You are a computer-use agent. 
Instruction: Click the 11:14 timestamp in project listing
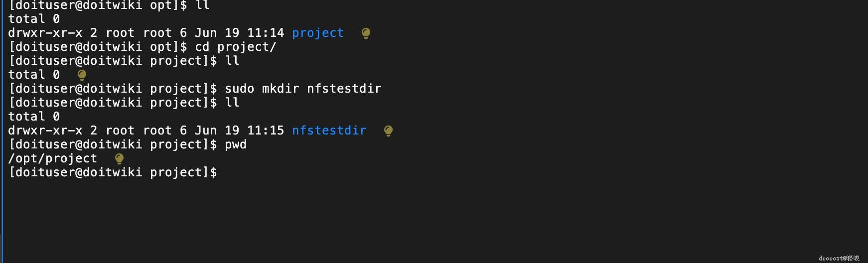pos(266,33)
